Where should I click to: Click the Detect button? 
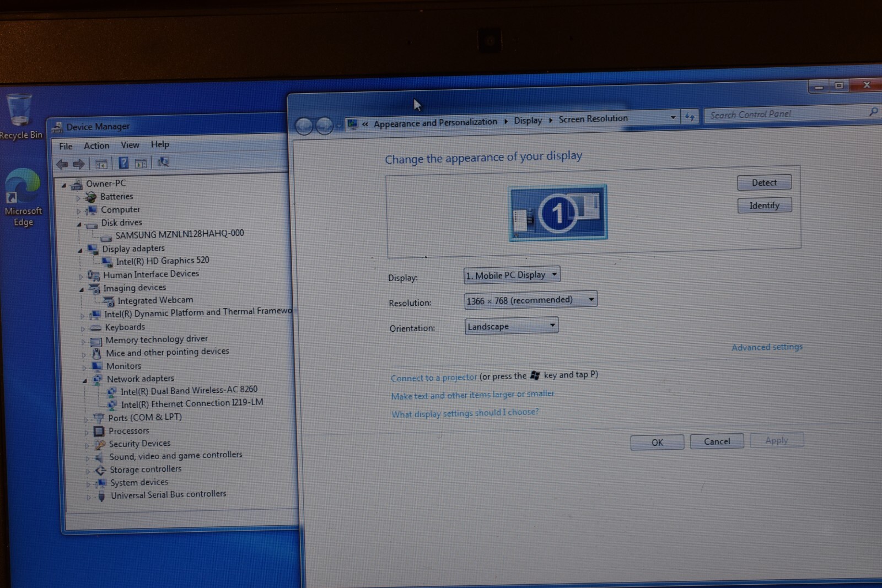(764, 182)
